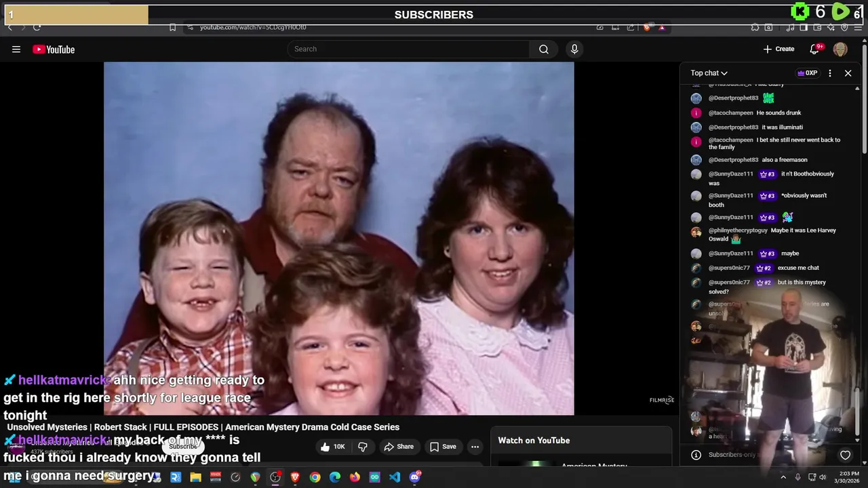Open File Explorer from the taskbar
This screenshot has height=488, width=868.
195,477
